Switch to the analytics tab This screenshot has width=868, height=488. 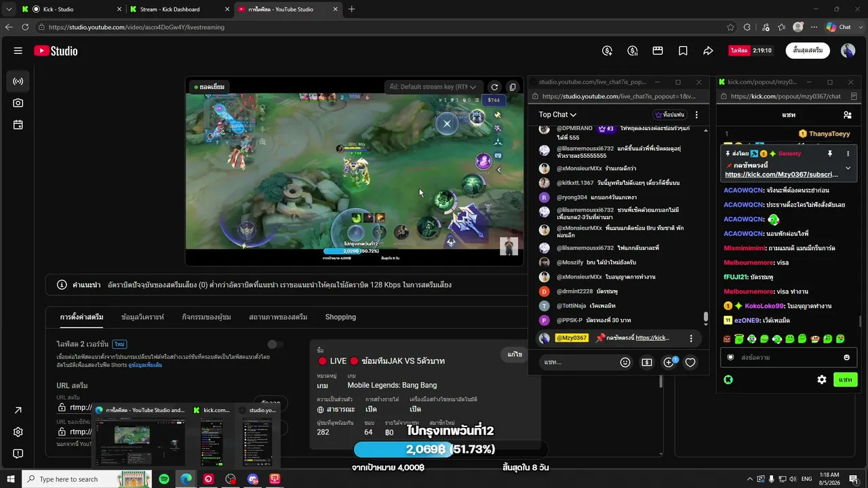142,317
